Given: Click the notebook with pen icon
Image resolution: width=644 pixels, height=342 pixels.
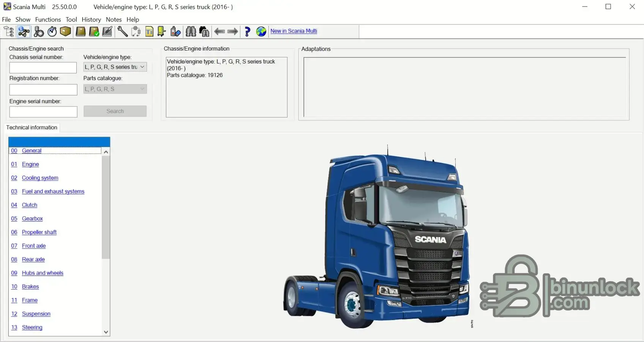Looking at the screenshot, I should 107,32.
